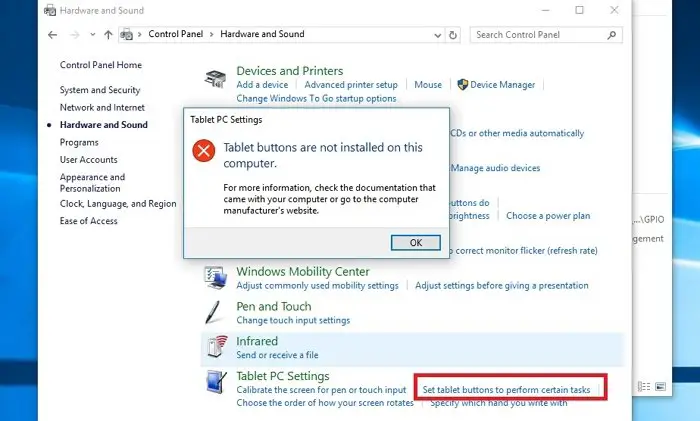Viewport: 700px width, 421px height.
Task: Open recent locations dropdown arrow
Action: click(92, 34)
